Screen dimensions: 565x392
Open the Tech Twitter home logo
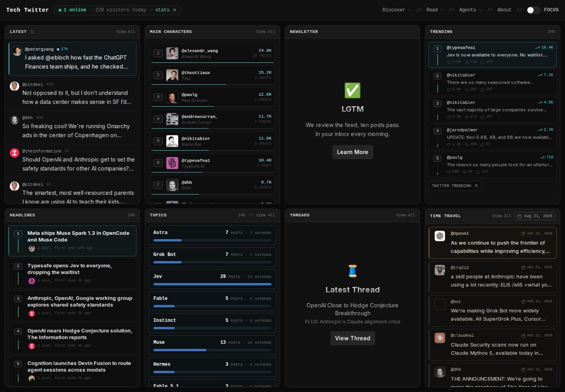[x=27, y=10]
